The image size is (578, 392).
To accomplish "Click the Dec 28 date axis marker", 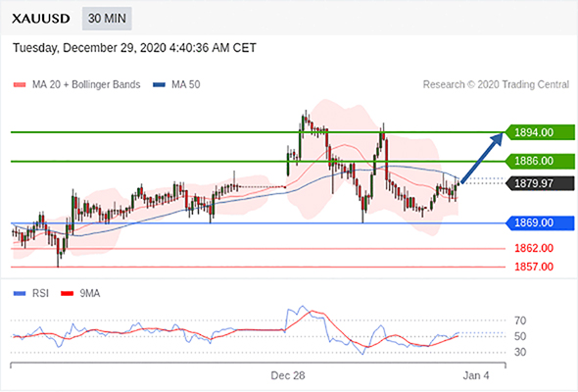I will pos(288,375).
